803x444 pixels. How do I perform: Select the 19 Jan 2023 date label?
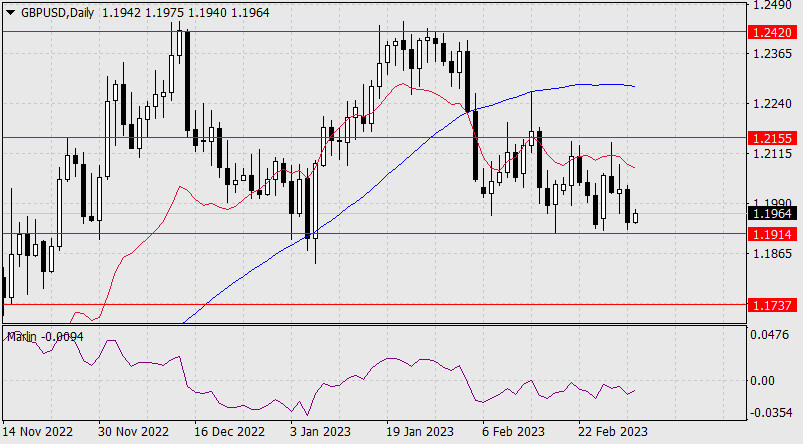pyautogui.click(x=419, y=432)
